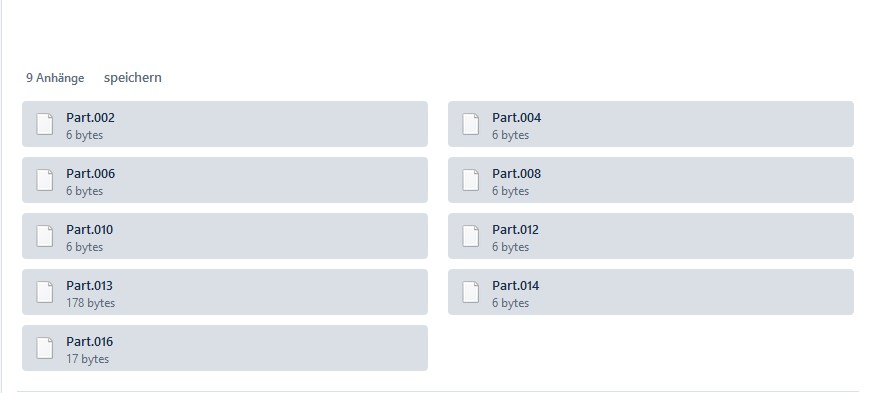Open the Part.006 attachment name

tap(90, 174)
